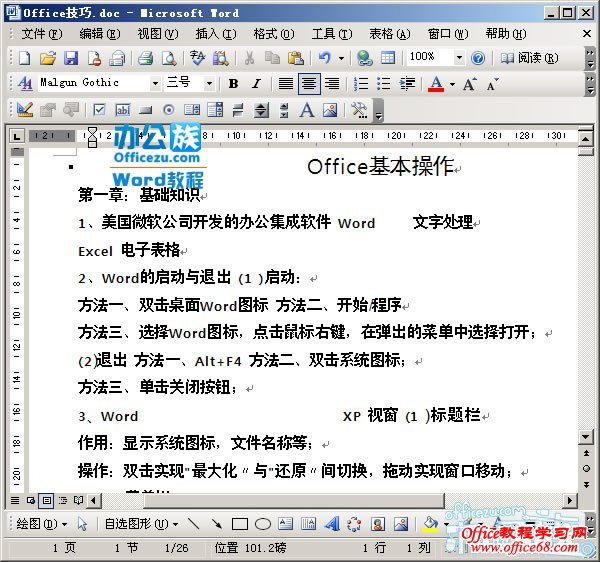Viewport: 600px width, 562px height.
Task: Open the 窗口(W) menu
Action: pos(448,34)
